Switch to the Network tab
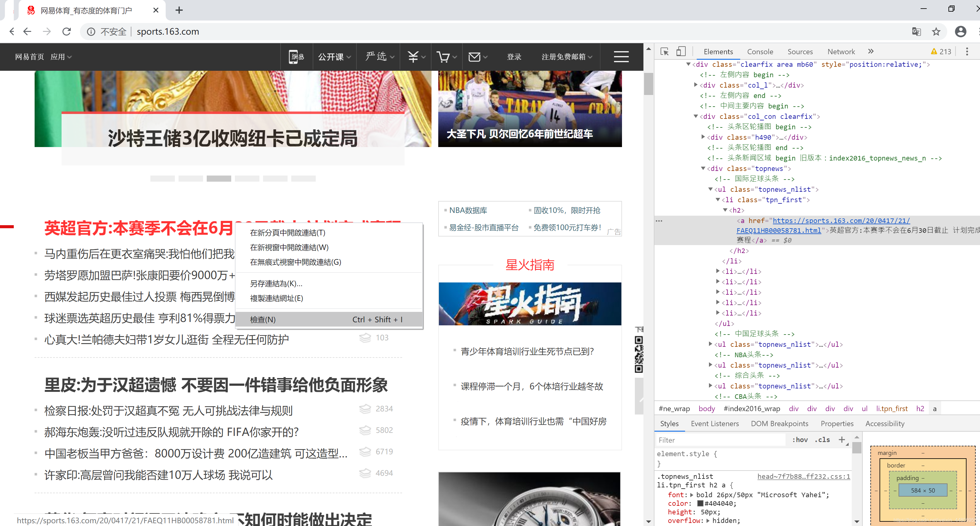 click(x=841, y=51)
